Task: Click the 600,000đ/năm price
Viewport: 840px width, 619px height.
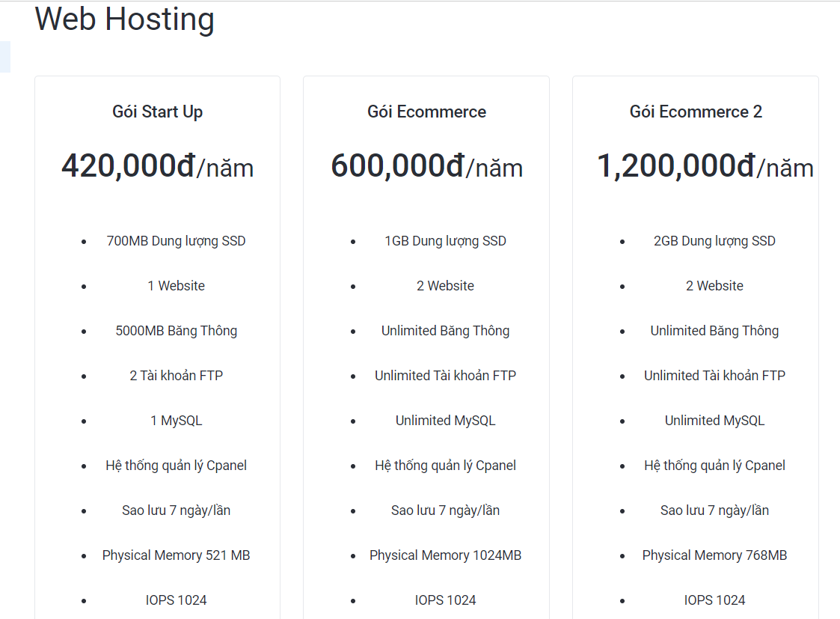Action: tap(426, 166)
